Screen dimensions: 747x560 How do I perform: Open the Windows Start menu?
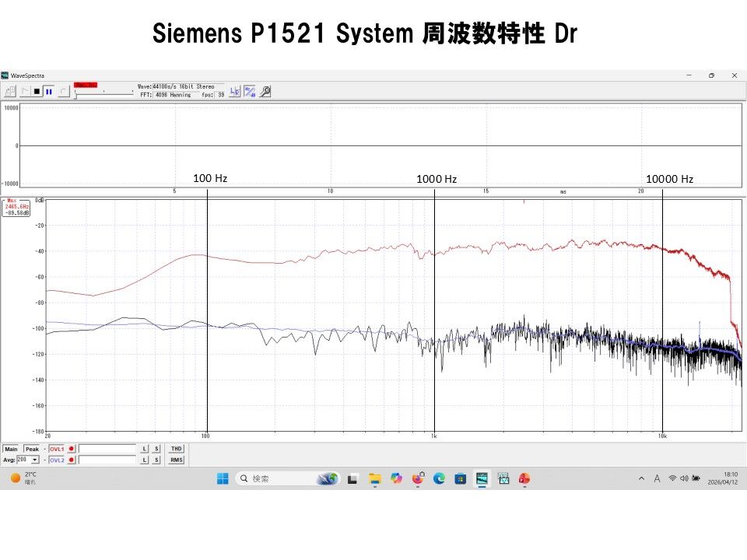coord(223,478)
